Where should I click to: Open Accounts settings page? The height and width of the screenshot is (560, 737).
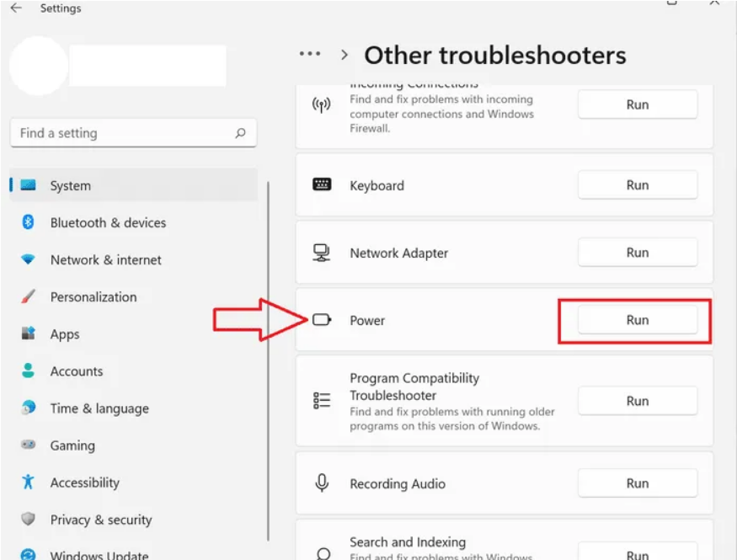pyautogui.click(x=76, y=371)
